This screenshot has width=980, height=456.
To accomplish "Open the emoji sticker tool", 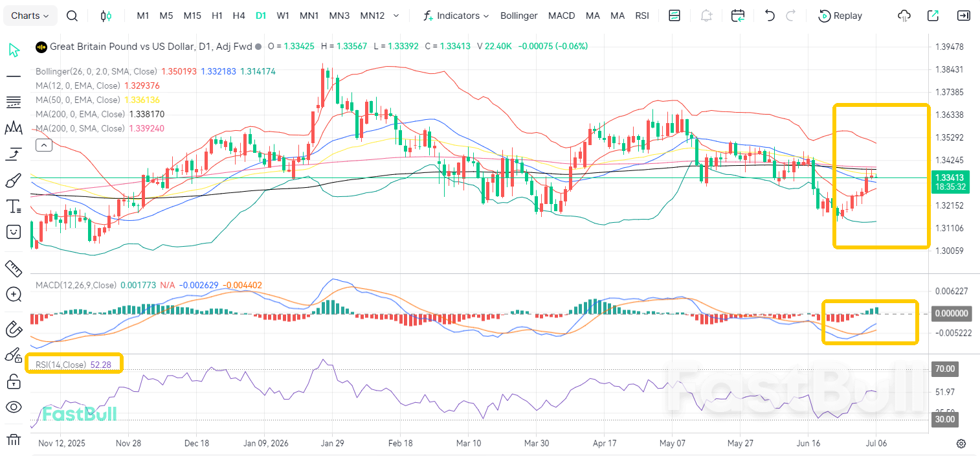I will click(14, 232).
